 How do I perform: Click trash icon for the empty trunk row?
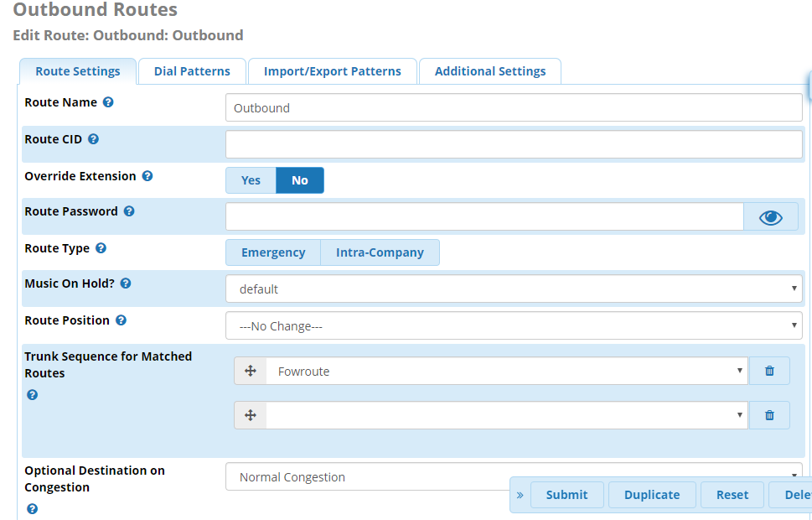tap(769, 415)
